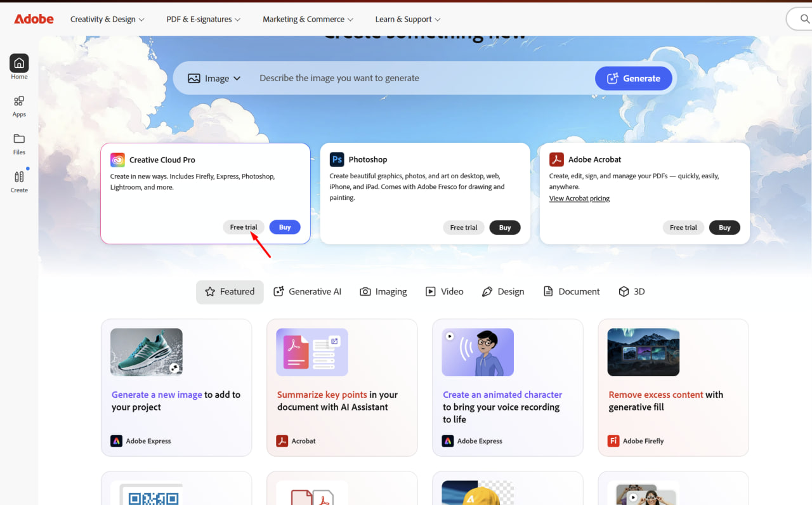The image size is (812, 505).
Task: Switch to the Document tab
Action: [x=572, y=292]
